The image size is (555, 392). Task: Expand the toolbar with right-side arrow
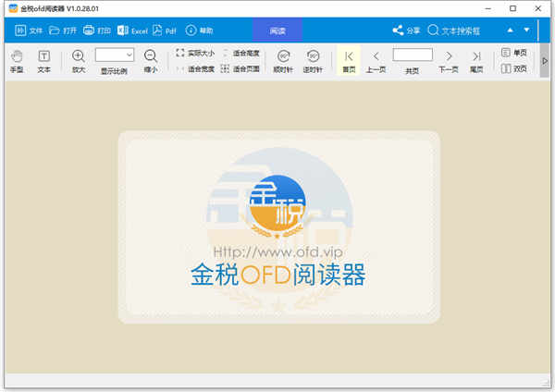click(x=545, y=61)
